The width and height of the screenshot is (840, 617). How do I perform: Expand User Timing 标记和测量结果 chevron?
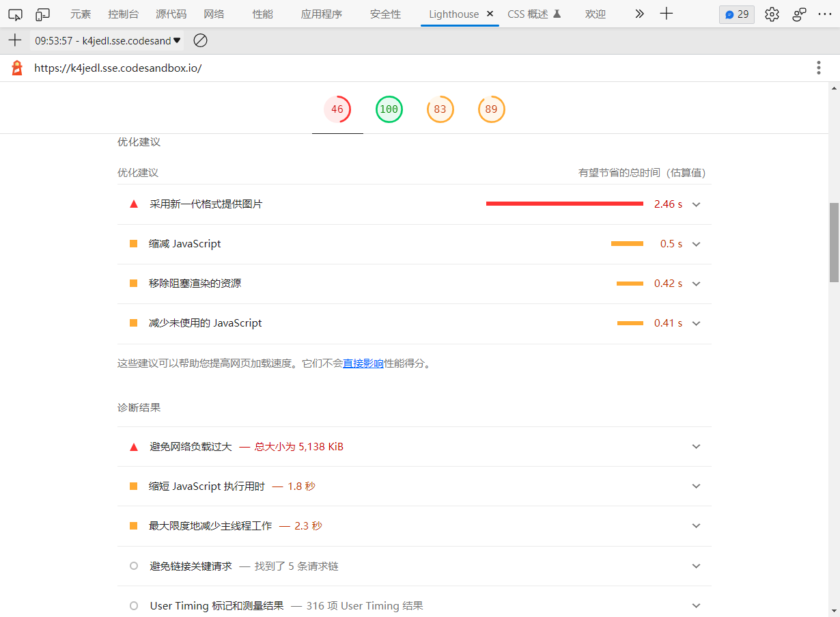pos(697,606)
